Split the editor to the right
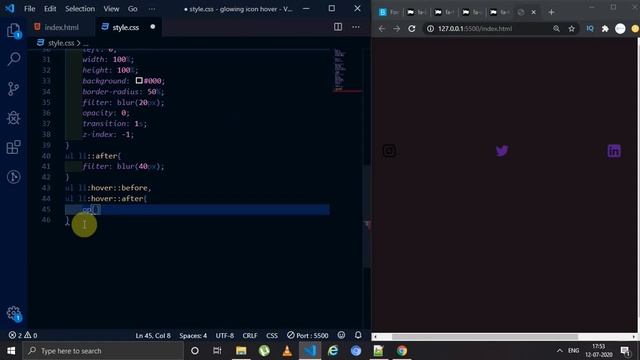This screenshot has height=360, width=640. pyautogui.click(x=338, y=27)
